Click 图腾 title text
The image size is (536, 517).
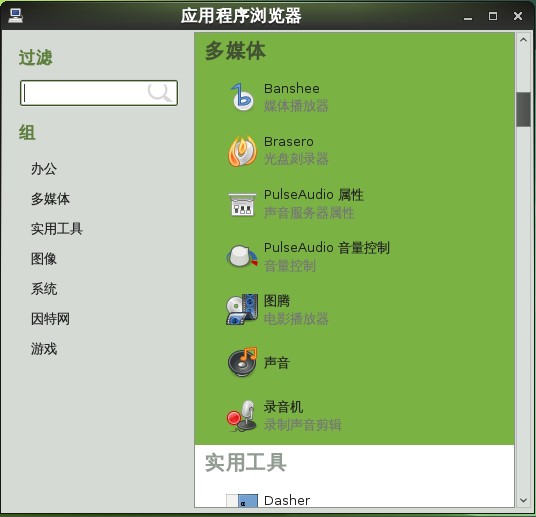(x=277, y=301)
